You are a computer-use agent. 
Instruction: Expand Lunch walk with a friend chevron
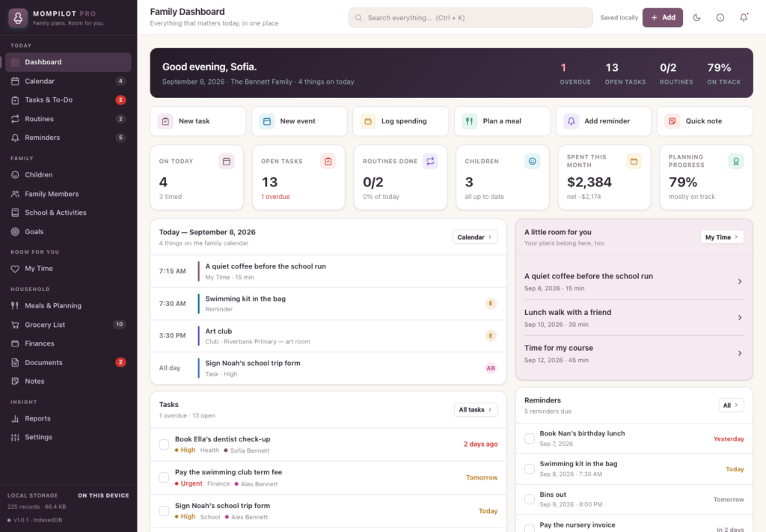coord(740,317)
